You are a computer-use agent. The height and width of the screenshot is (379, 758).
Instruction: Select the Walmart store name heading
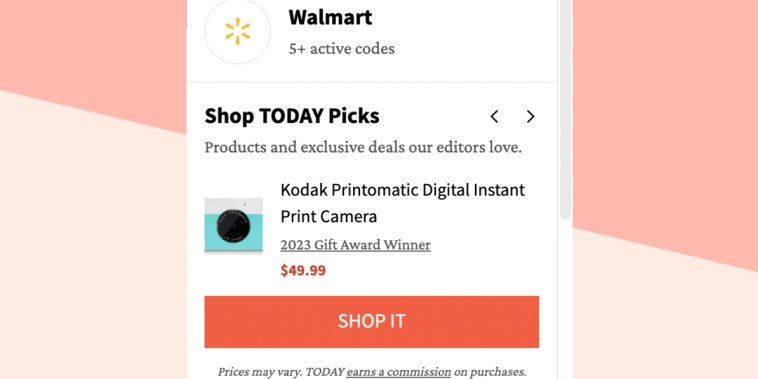(330, 17)
